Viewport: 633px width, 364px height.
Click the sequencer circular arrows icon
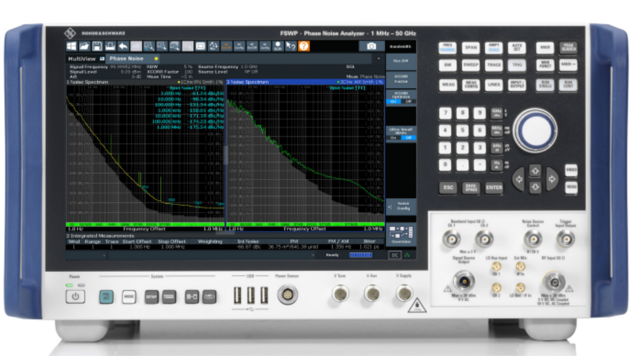[213, 46]
